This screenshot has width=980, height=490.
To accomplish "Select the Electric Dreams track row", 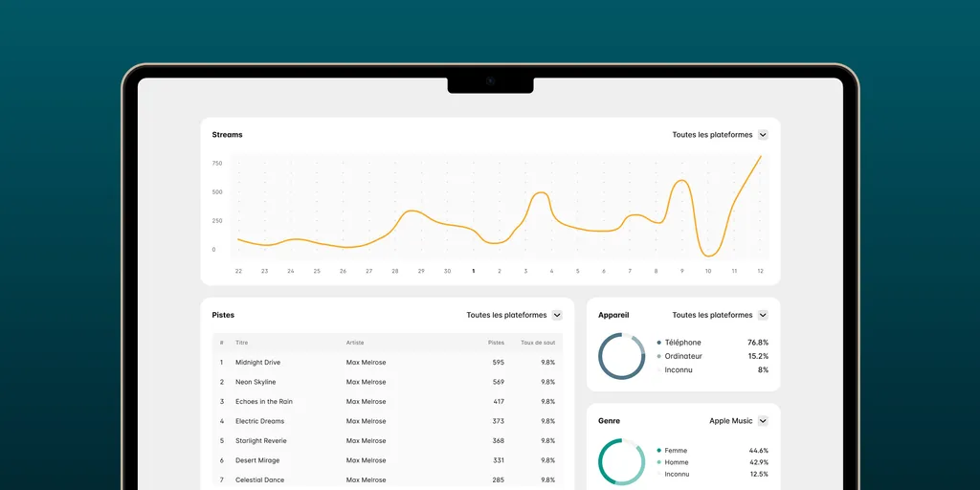I will pyautogui.click(x=259, y=421).
